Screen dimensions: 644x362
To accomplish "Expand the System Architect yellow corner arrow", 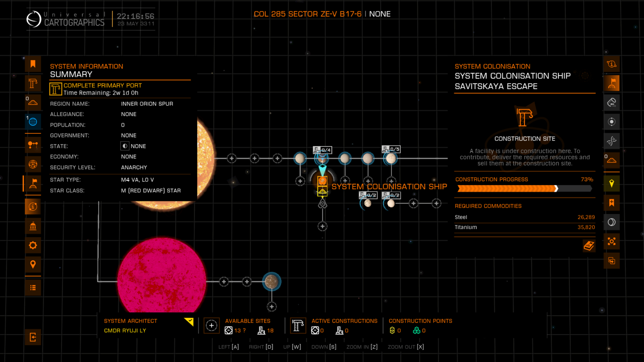I will [x=189, y=322].
